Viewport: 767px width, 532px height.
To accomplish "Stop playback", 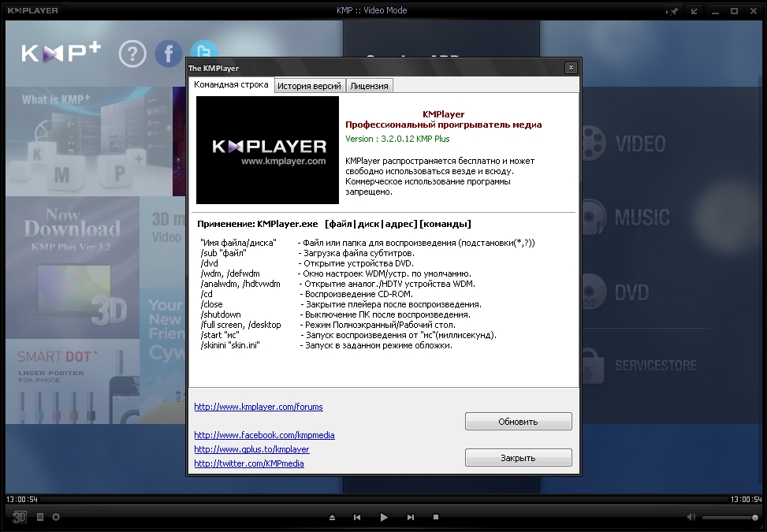I will tap(436, 517).
